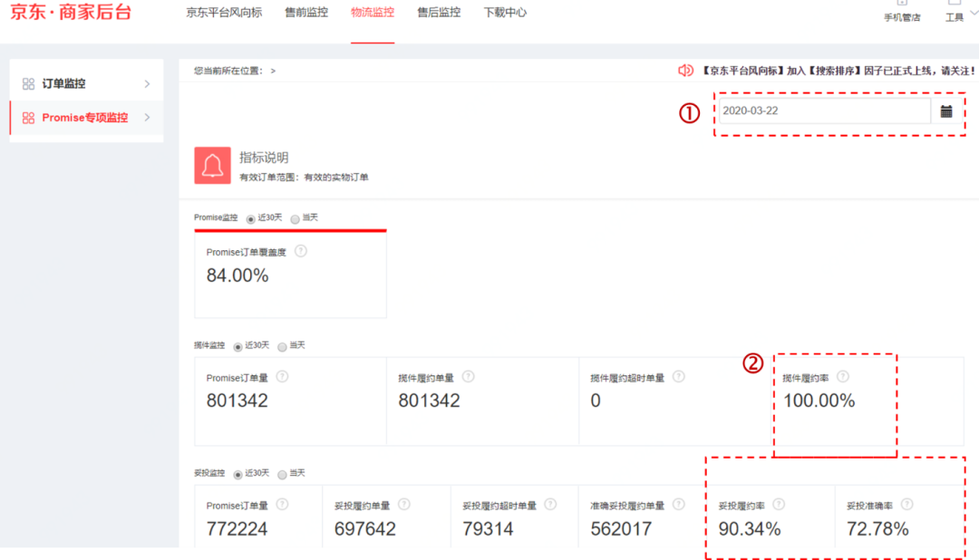The height and width of the screenshot is (560, 979).
Task: Switch to the 售后监控 tab
Action: 439,13
